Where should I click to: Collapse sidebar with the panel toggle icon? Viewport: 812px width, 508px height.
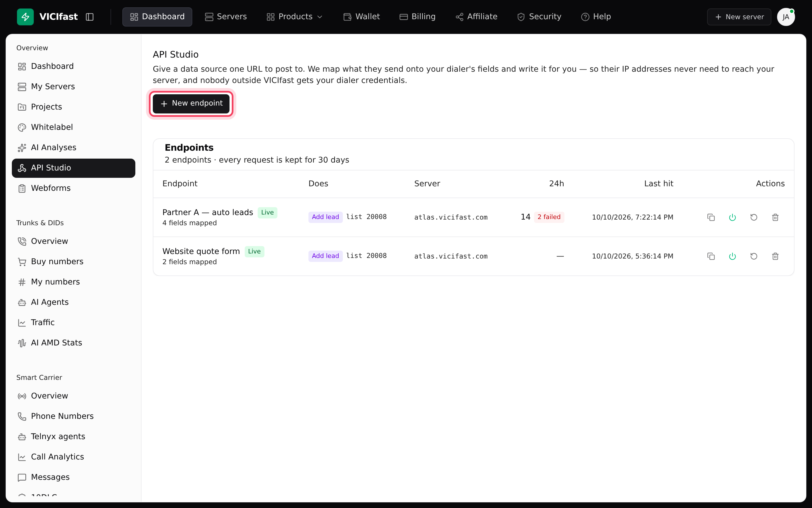coord(90,17)
